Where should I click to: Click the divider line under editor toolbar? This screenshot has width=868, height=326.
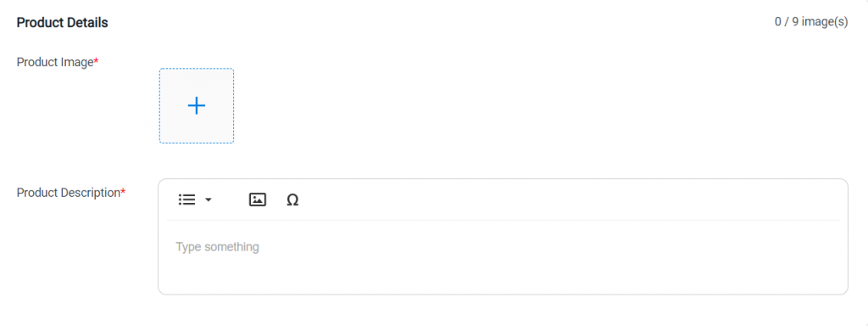tap(503, 220)
